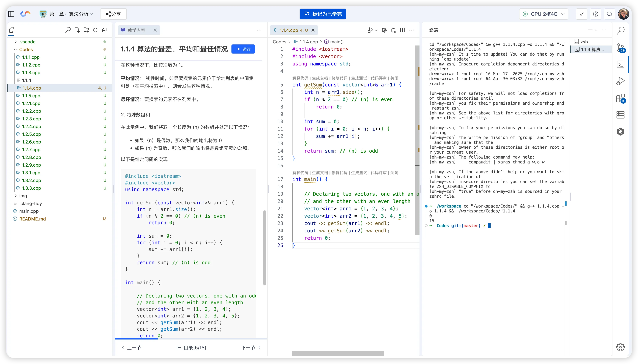
Task: Click the 标记为已学完 button
Action: (x=323, y=14)
